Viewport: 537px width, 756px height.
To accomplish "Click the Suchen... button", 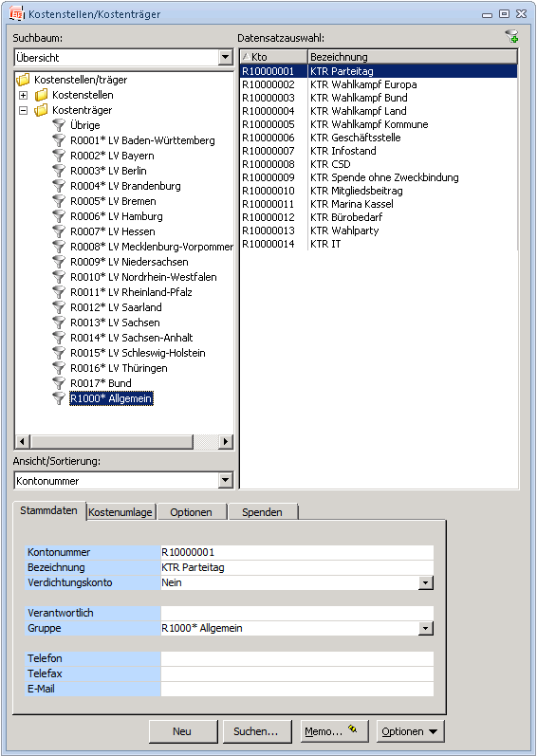I will (x=256, y=731).
